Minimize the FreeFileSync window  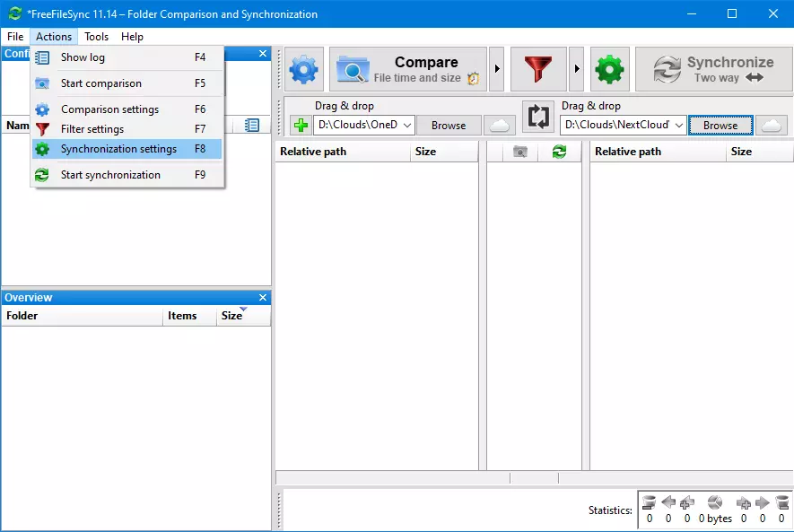pyautogui.click(x=692, y=13)
